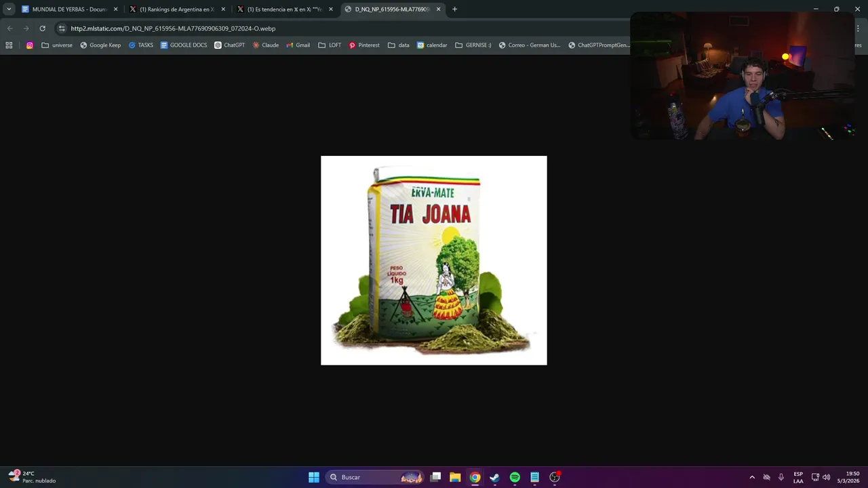868x488 pixels.
Task: Open the Instagram bookmark icon
Action: (x=30, y=45)
